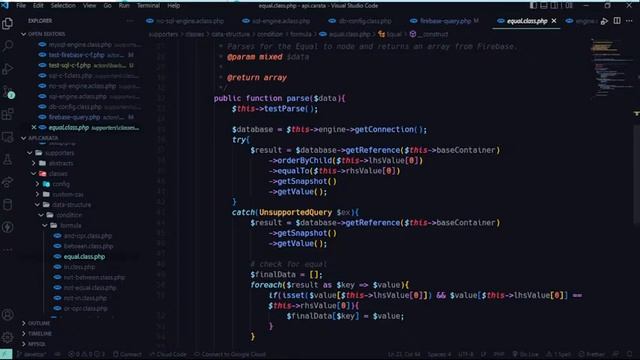
Task: Open the Thunder Client lightning view
Action: pos(7,227)
